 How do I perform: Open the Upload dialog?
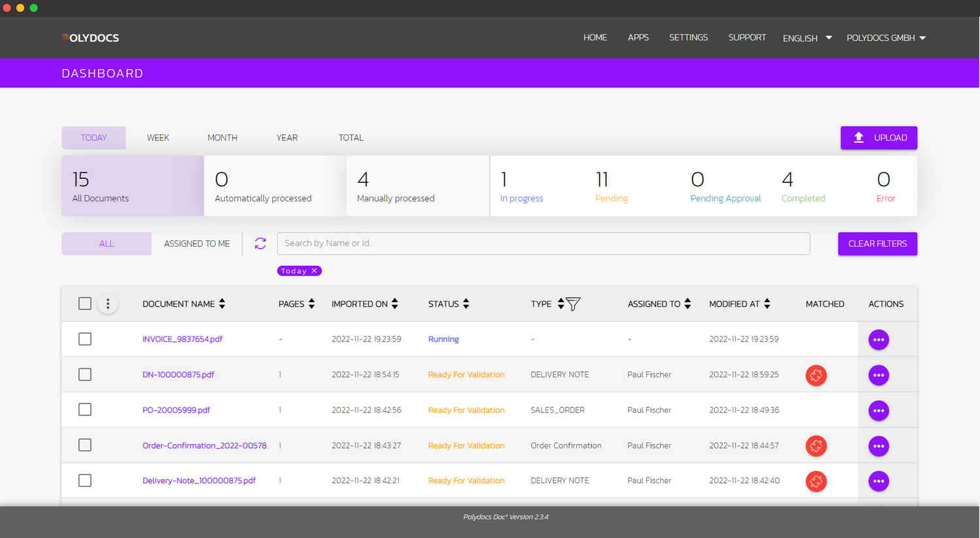pyautogui.click(x=879, y=138)
